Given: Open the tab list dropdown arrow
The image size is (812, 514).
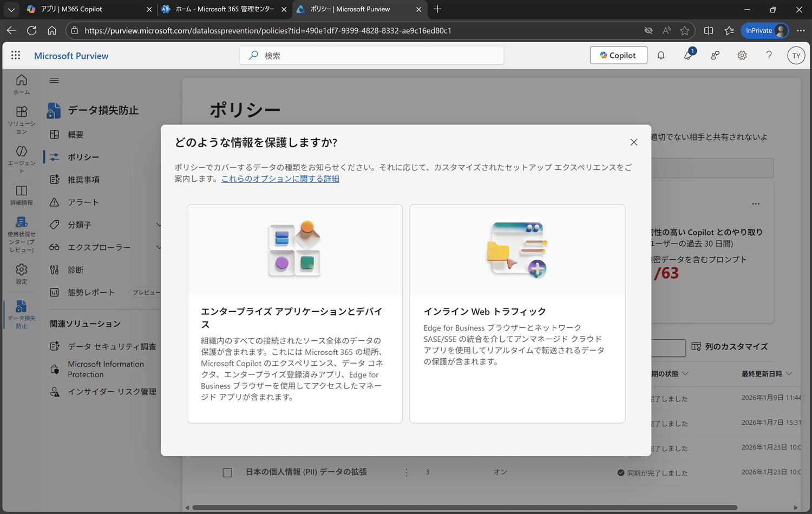Looking at the screenshot, I should [11, 9].
